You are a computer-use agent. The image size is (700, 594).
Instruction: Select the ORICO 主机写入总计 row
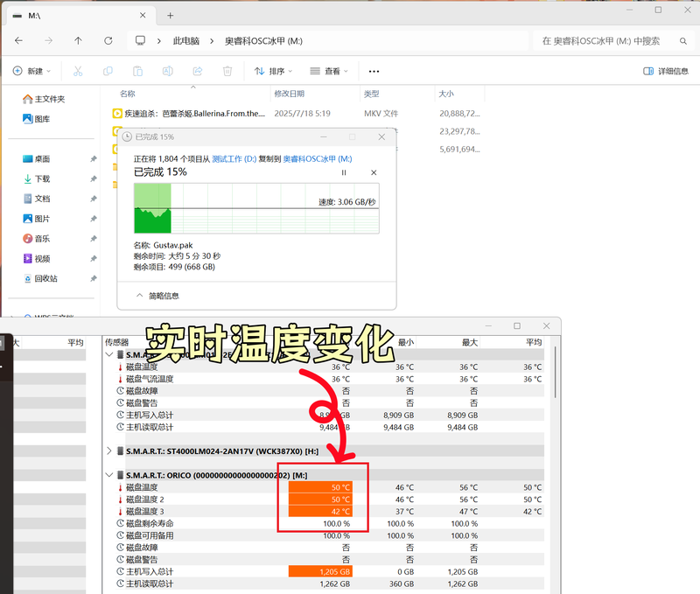(330, 571)
